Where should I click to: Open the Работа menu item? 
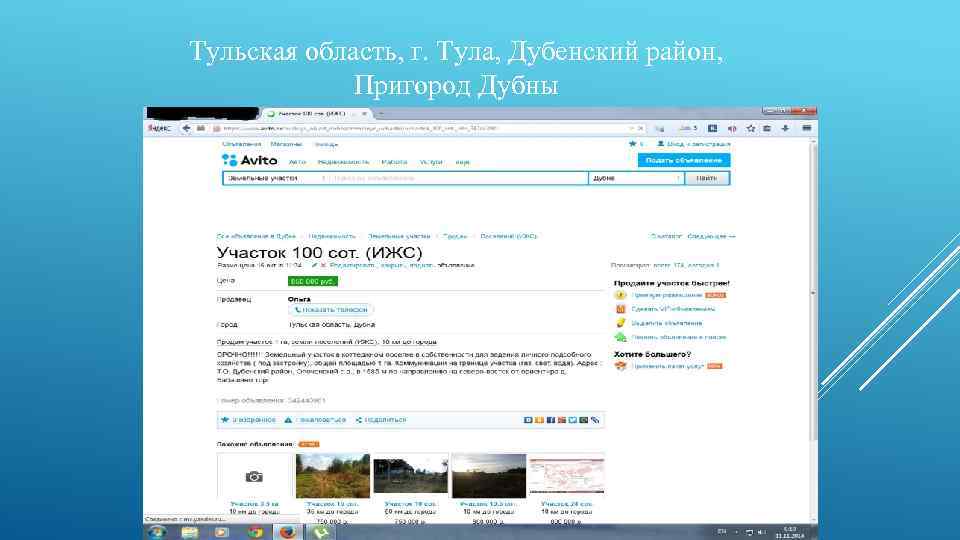[x=394, y=162]
